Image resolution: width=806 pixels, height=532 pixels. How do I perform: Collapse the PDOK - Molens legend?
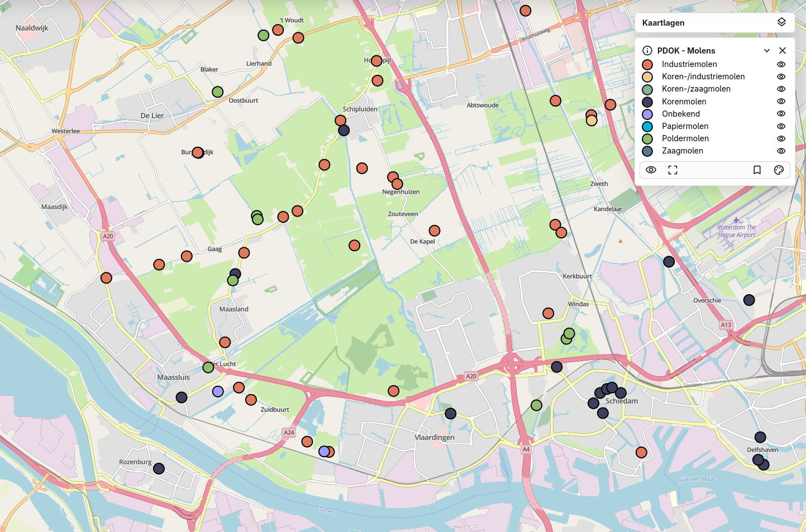click(x=767, y=51)
